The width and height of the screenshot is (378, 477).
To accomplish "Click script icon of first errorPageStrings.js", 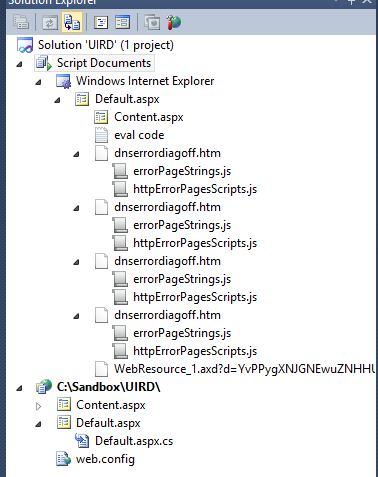I will point(120,171).
